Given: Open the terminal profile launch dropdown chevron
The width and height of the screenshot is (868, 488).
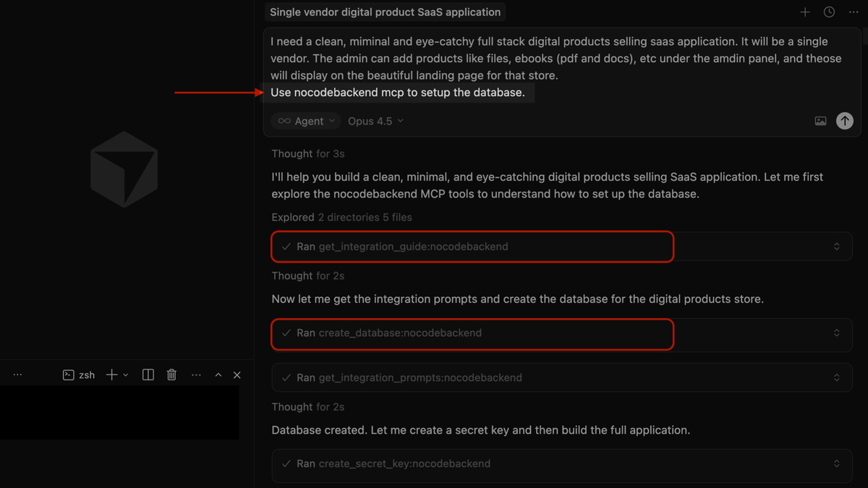Looking at the screenshot, I should point(124,374).
